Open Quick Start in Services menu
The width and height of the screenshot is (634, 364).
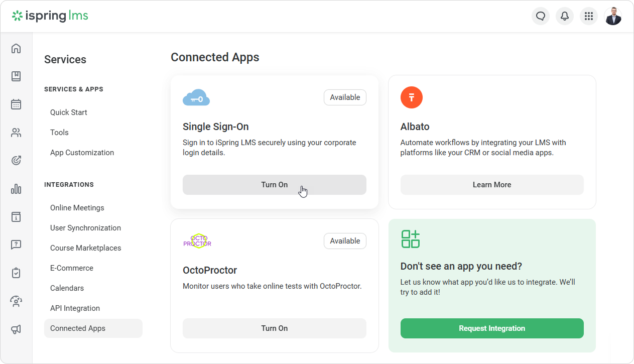(x=69, y=112)
